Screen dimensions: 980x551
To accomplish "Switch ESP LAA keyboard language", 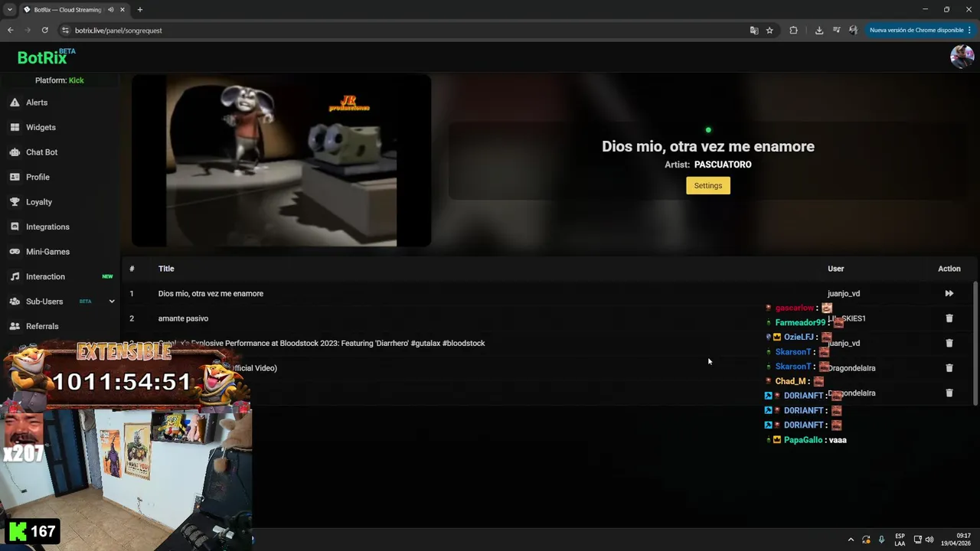I will (x=900, y=540).
